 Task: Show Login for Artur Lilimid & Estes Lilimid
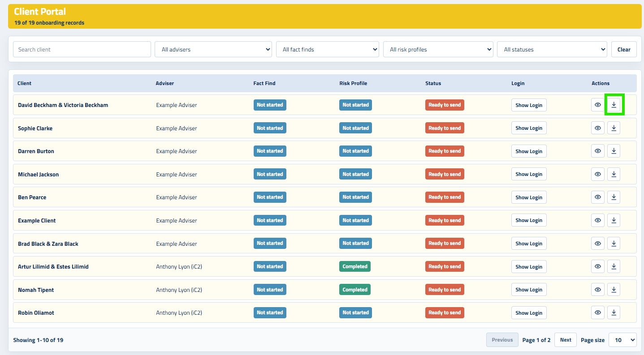529,267
